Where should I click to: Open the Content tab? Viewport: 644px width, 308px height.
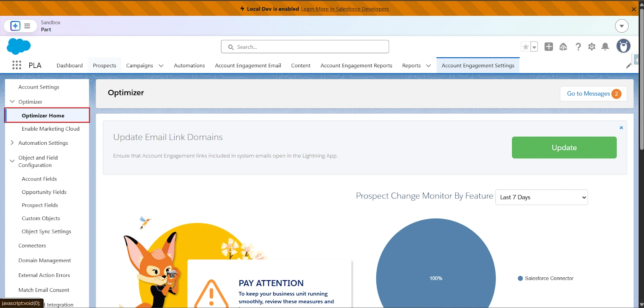pyautogui.click(x=301, y=65)
